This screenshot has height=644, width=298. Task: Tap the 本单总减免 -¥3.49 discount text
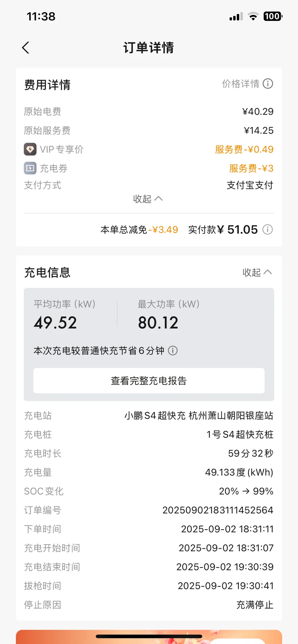point(139,230)
